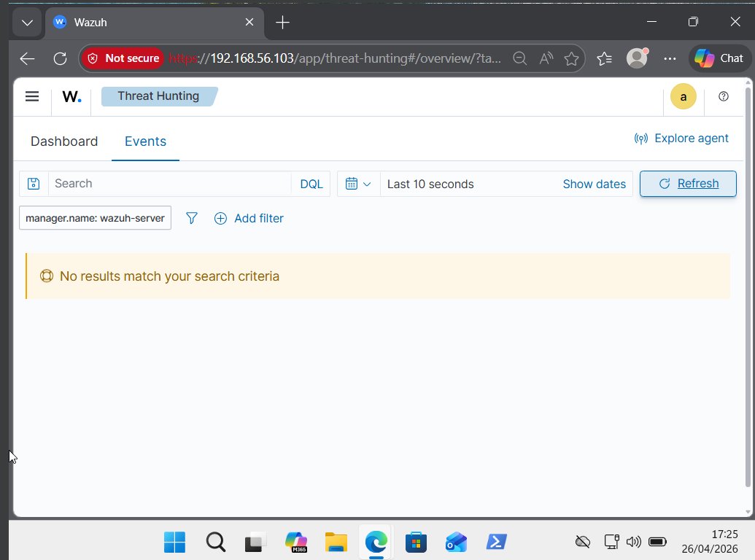Close the Wazuh browser tab
The width and height of the screenshot is (755, 560).
[249, 22]
